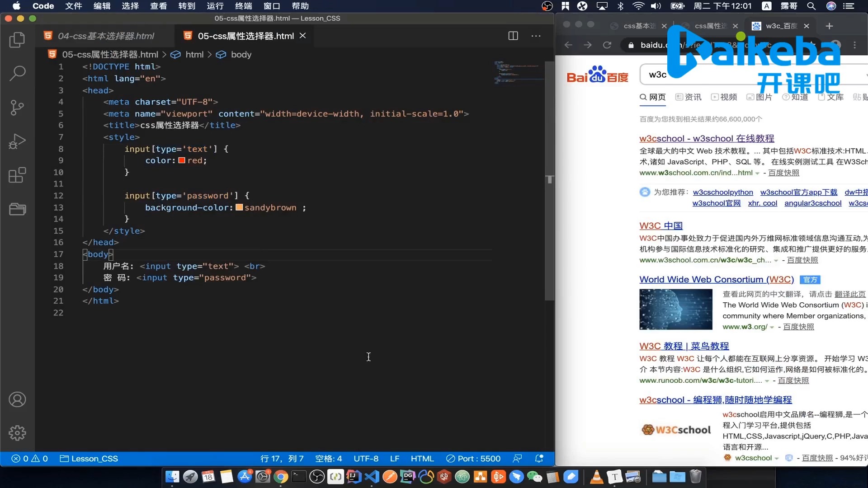Expand arrow beside www.runoob.com result URL

[767, 381]
